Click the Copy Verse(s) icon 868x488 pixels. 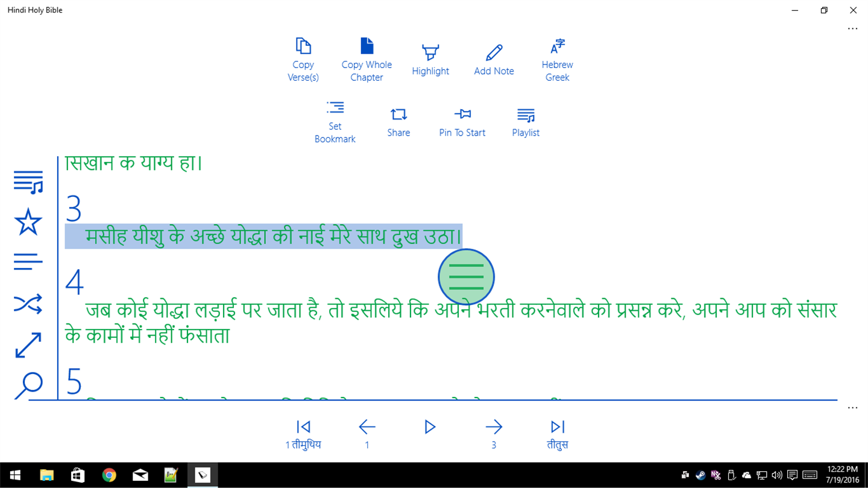tap(303, 46)
